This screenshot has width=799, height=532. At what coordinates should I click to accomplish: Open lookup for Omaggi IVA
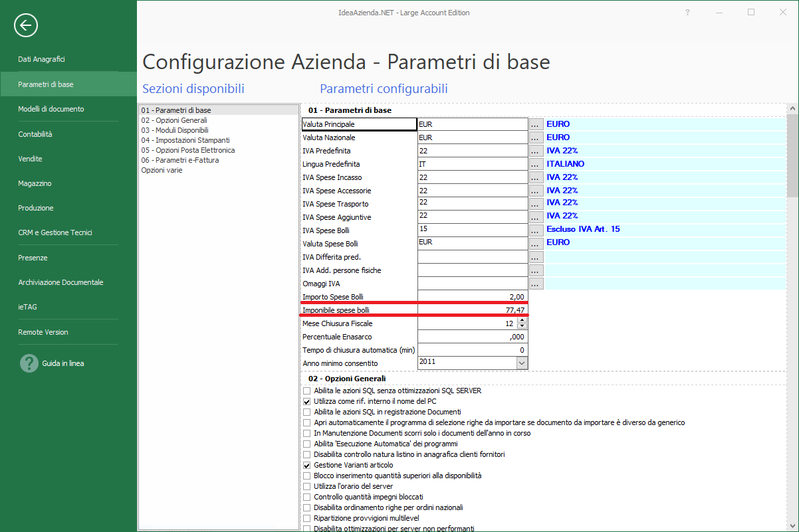pos(536,284)
